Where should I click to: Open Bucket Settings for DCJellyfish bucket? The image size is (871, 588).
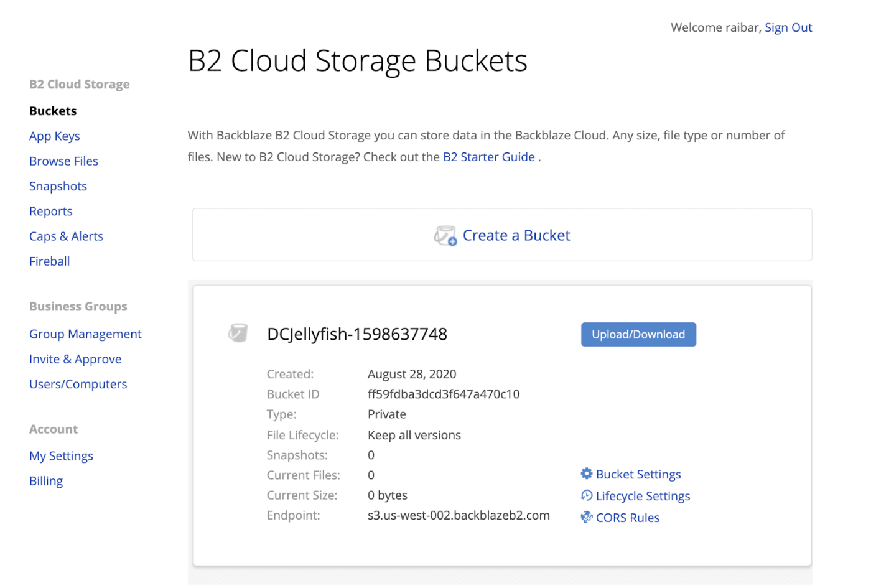point(638,474)
